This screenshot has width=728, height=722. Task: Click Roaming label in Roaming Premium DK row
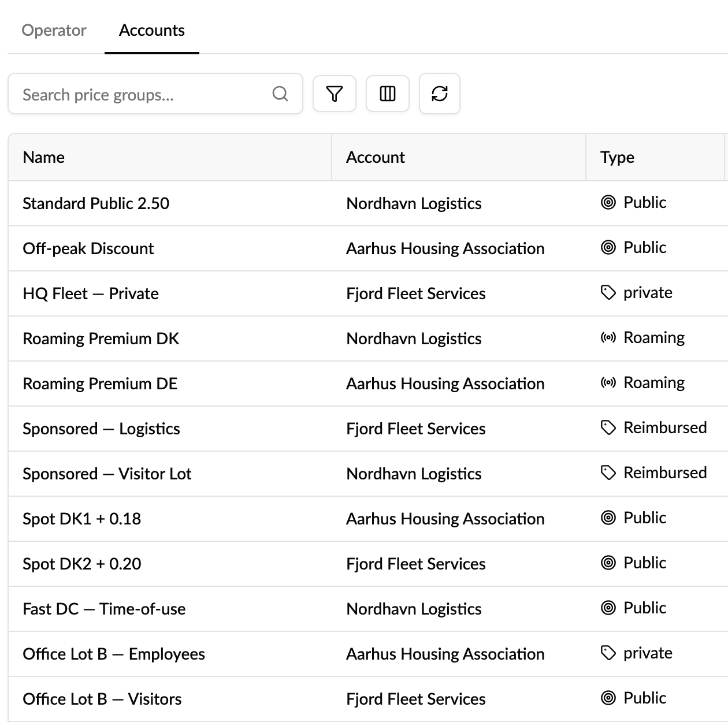(x=654, y=337)
